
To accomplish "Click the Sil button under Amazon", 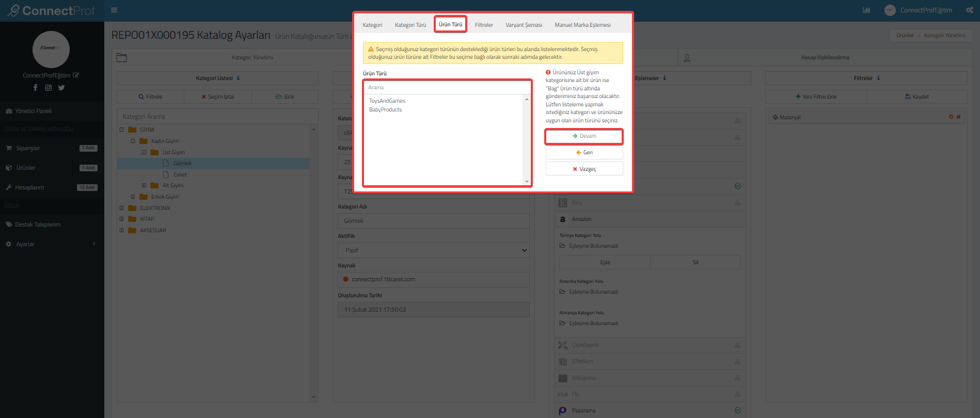I will click(695, 263).
